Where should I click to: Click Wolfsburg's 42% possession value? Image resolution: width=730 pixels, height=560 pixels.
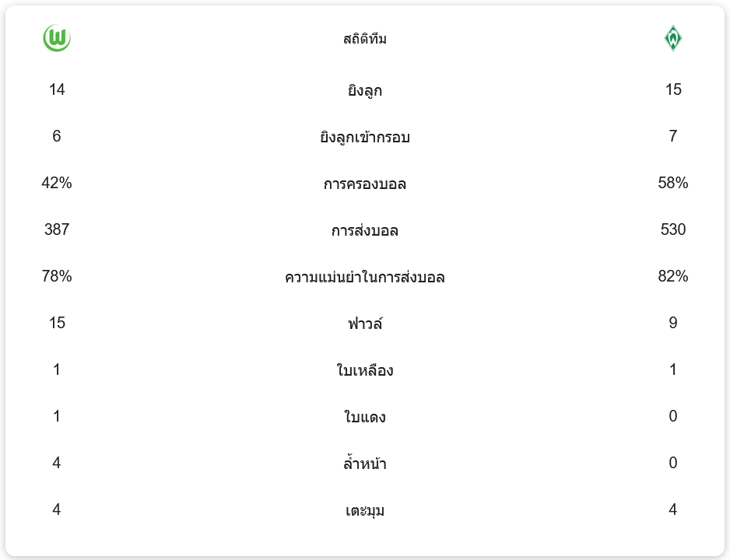[57, 184]
